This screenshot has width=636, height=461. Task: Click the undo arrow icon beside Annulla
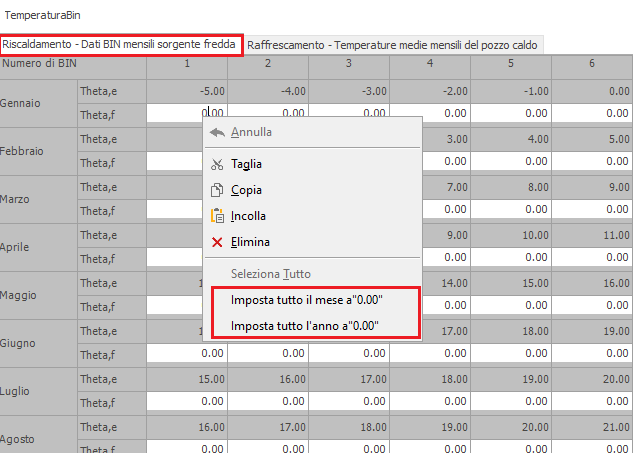(x=218, y=132)
